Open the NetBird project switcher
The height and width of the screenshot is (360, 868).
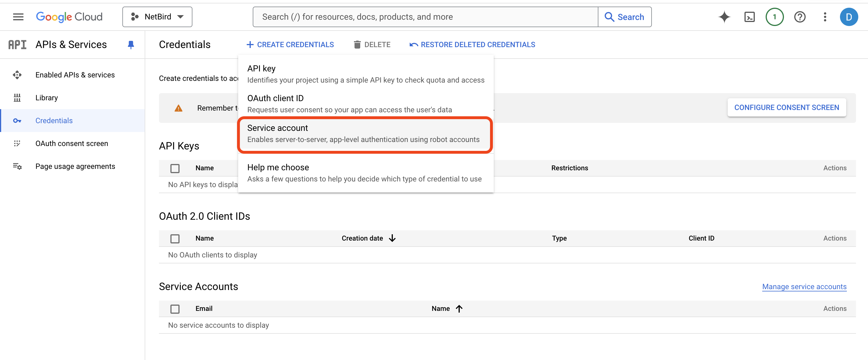(x=157, y=17)
